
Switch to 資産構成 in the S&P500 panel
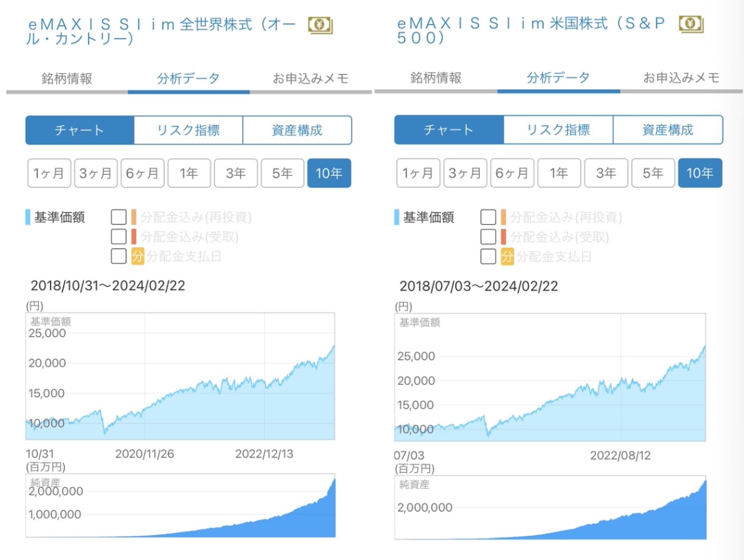click(x=668, y=130)
